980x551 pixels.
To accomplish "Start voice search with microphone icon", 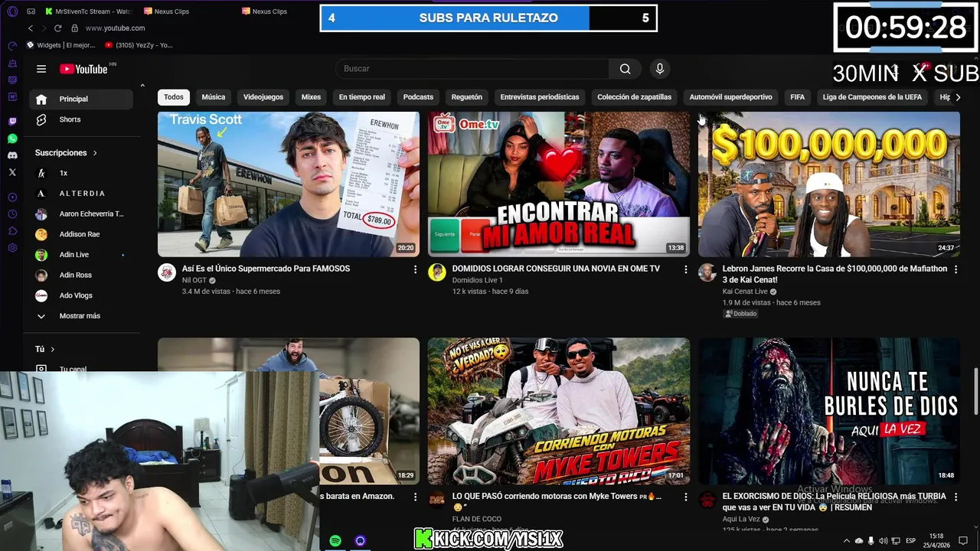I will tap(660, 69).
